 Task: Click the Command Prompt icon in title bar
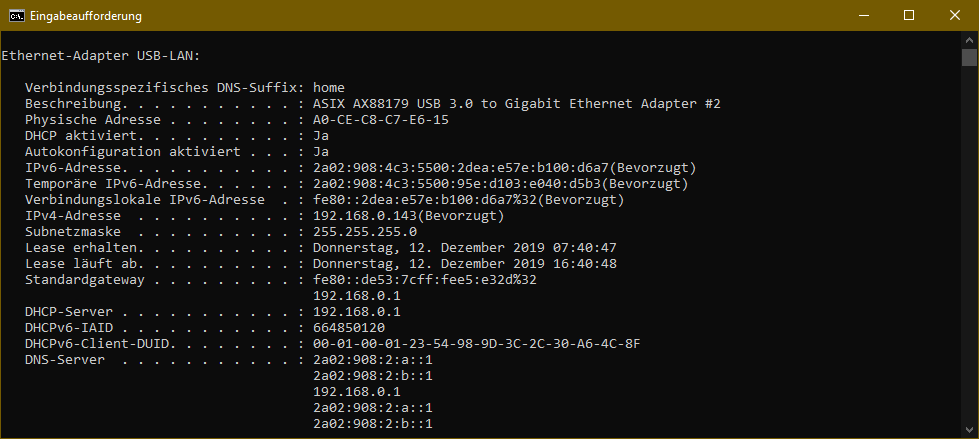[x=15, y=16]
